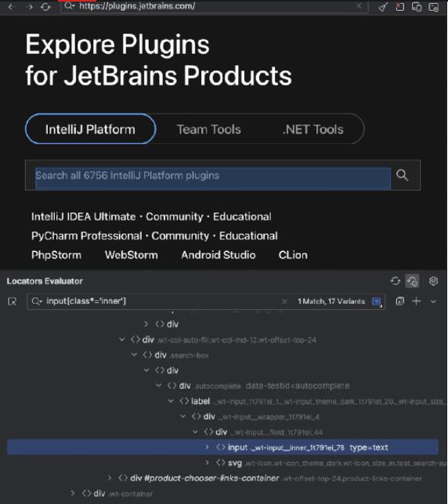The image size is (448, 504).
Task: Select div autocomplete tree row
Action: (222, 385)
